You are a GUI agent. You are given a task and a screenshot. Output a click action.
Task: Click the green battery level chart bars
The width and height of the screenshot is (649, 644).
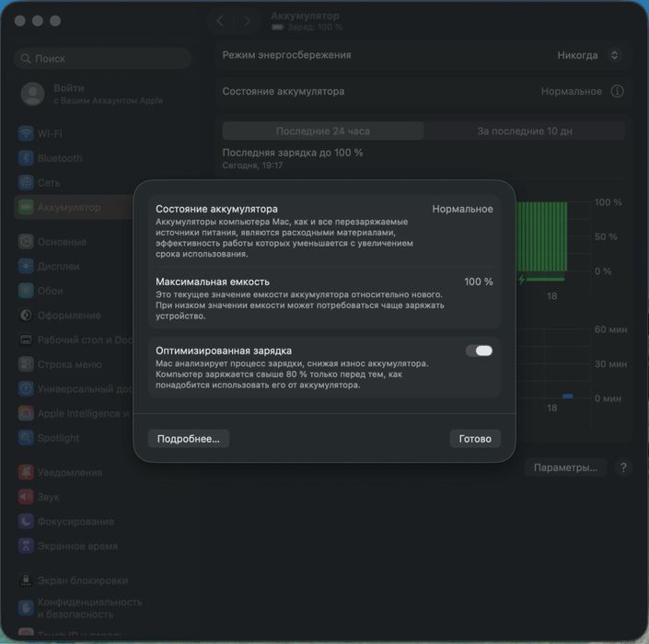541,236
